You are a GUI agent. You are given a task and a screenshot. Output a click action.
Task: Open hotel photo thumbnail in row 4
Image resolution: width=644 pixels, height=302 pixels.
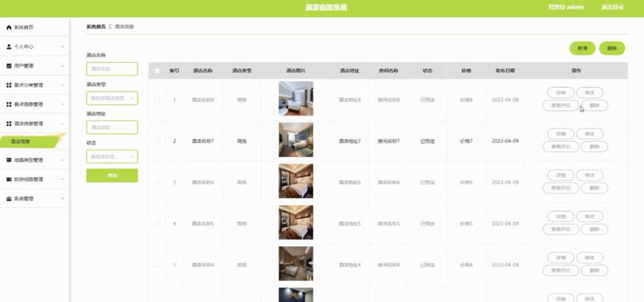[x=296, y=222]
